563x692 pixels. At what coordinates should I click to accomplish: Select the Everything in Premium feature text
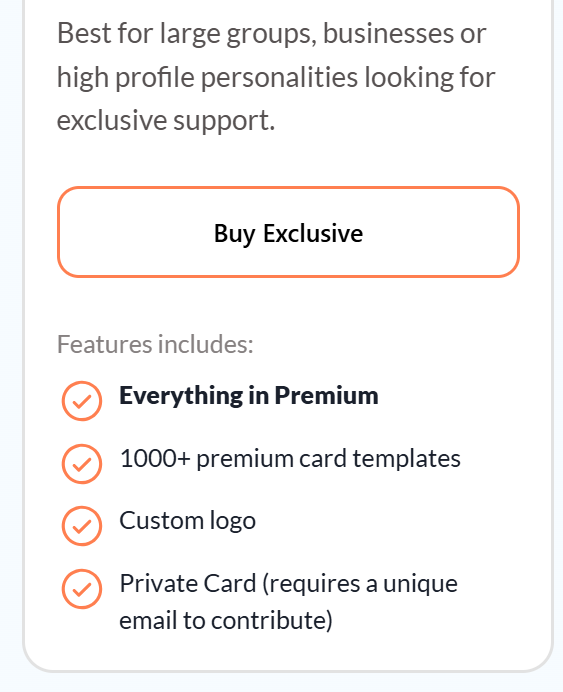click(x=249, y=395)
